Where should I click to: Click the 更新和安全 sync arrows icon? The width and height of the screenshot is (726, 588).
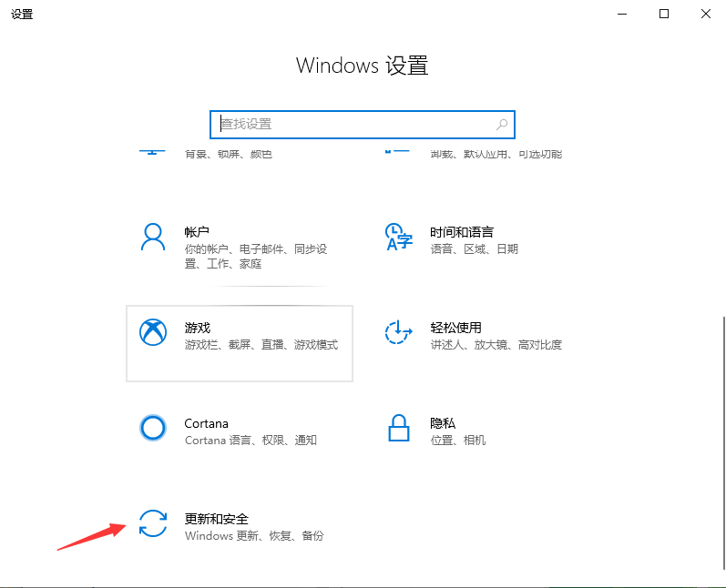[152, 523]
